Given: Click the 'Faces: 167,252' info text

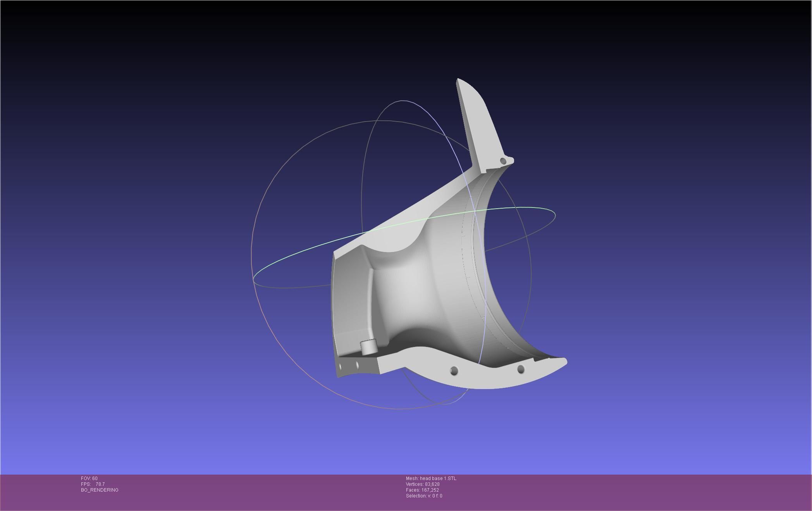Looking at the screenshot, I should [422, 490].
